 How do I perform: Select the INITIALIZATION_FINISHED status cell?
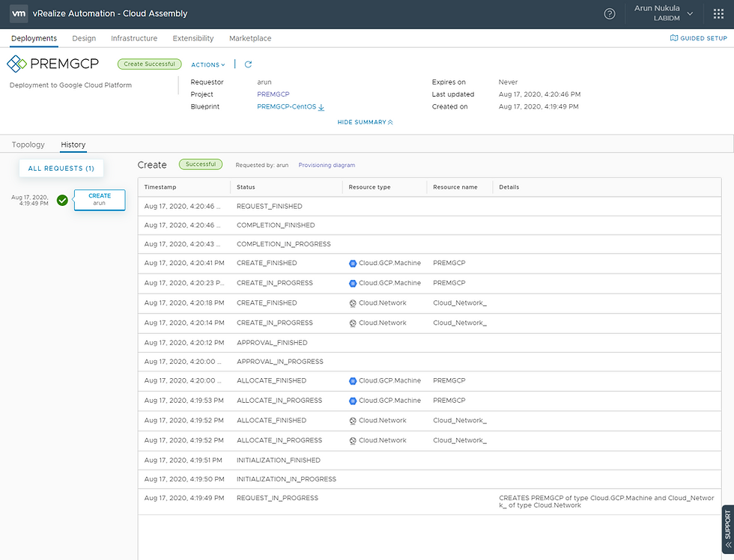point(279,460)
